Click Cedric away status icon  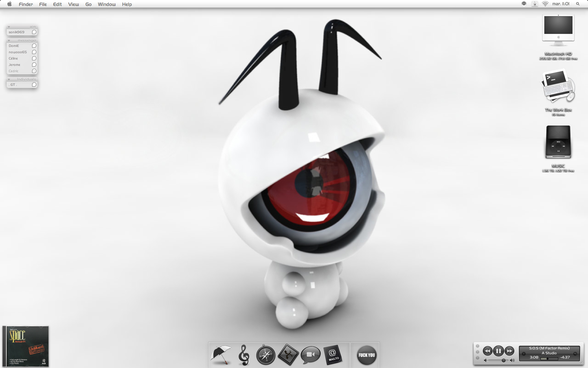click(34, 71)
